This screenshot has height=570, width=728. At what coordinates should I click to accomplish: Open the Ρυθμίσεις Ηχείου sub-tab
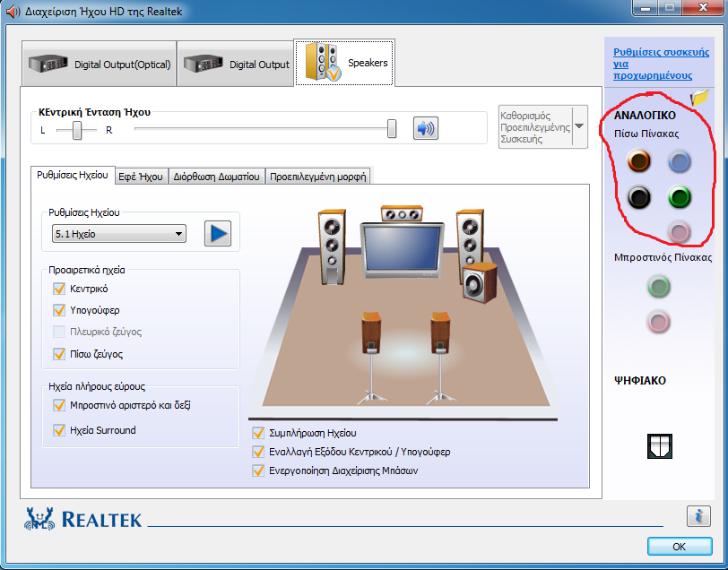click(x=73, y=176)
